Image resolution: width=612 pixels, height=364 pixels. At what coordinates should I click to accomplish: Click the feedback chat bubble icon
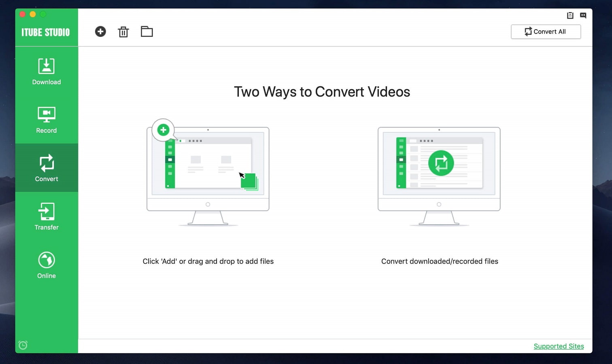point(583,15)
